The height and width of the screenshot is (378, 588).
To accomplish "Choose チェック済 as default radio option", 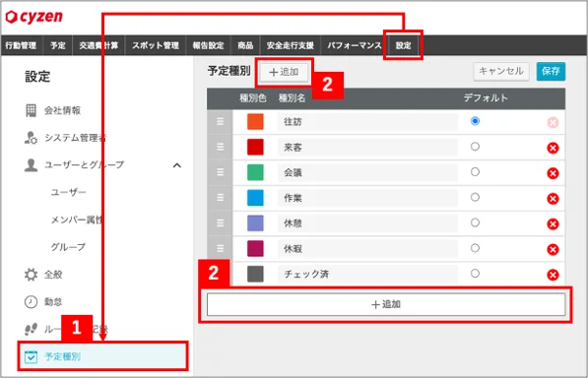I will [x=475, y=274].
